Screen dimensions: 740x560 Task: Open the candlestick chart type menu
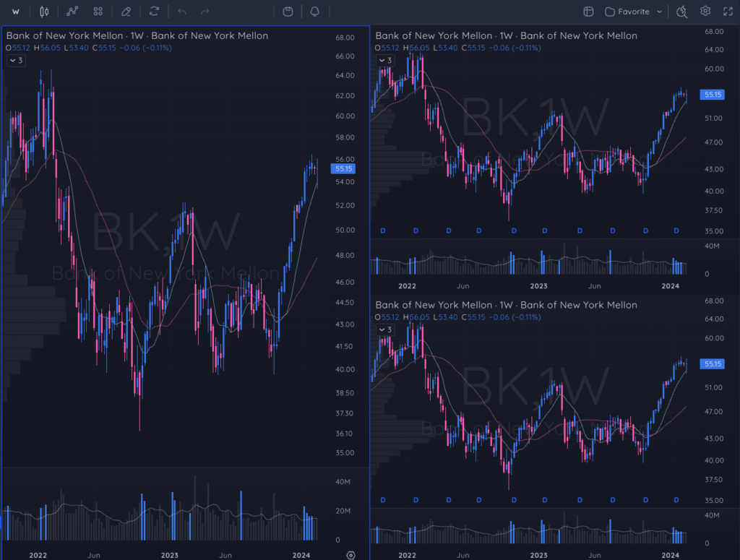[x=44, y=12]
